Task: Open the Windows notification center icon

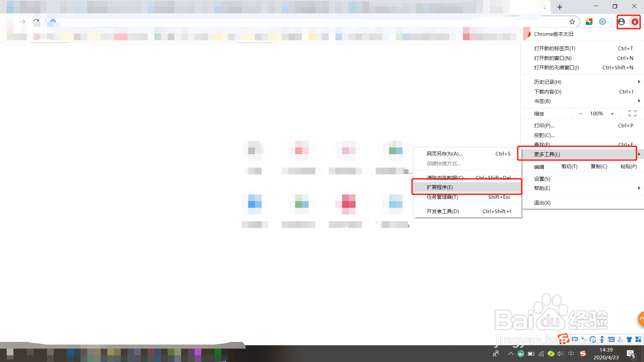Action: tap(631, 354)
